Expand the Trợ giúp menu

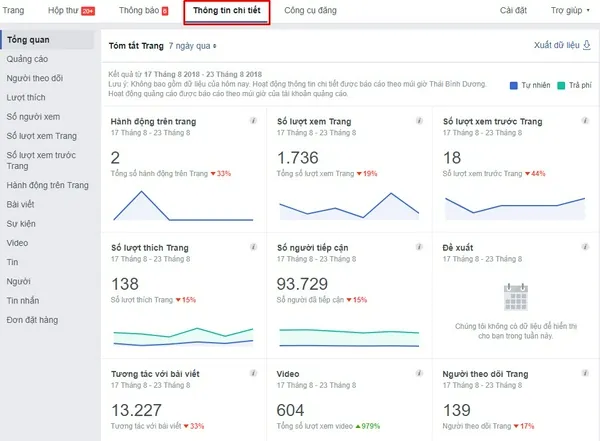(570, 11)
